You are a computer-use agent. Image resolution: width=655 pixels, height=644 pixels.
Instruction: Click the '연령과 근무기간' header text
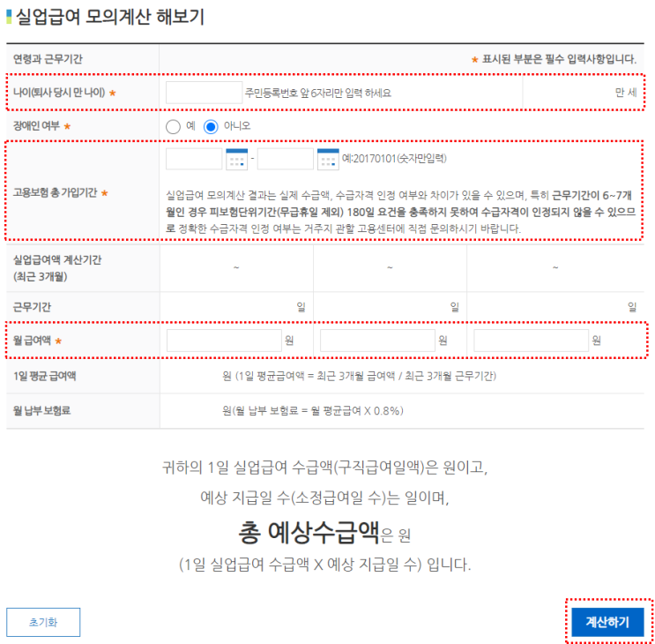pos(48,59)
